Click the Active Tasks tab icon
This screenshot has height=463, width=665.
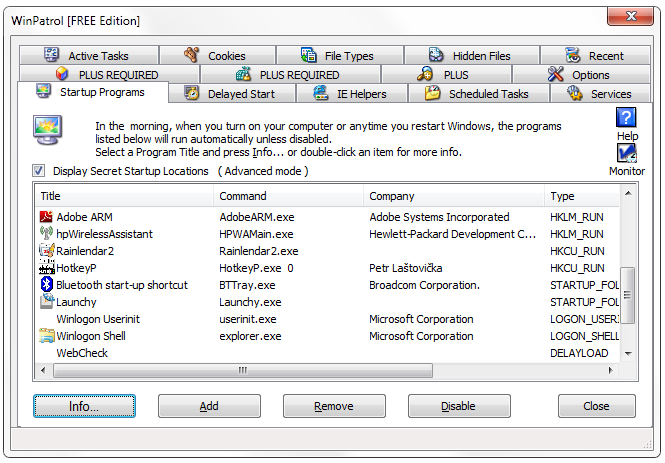(x=52, y=55)
